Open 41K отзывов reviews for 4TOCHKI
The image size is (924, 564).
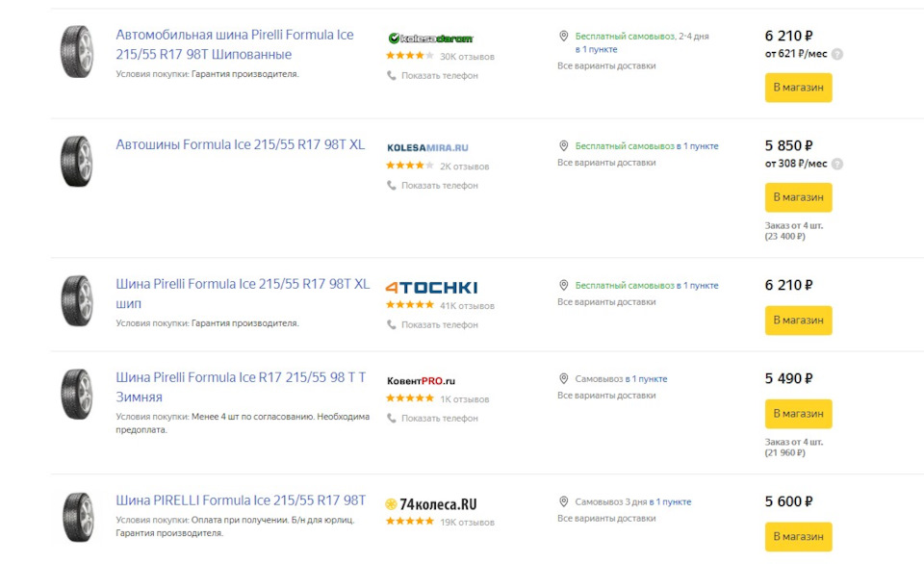coord(467,306)
